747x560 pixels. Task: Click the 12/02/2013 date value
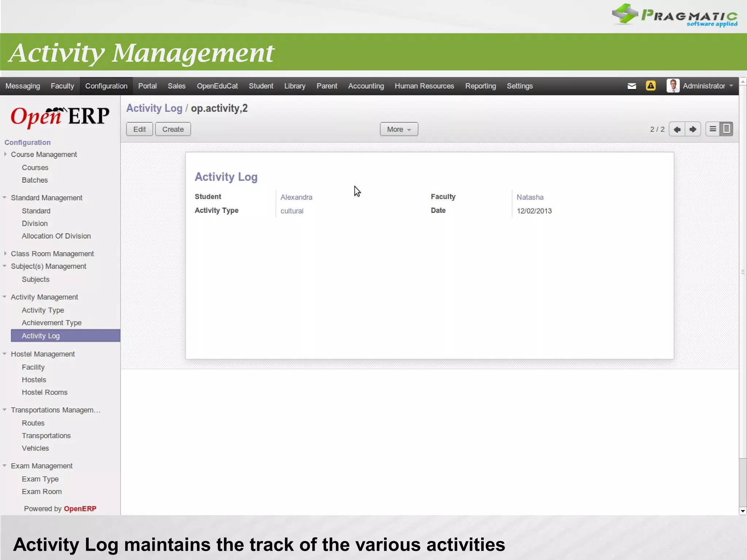click(534, 211)
